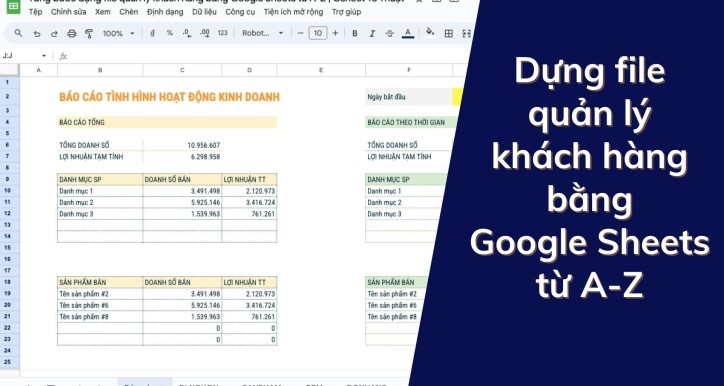This screenshot has width=724, height=386.
Task: Open the 100% zoom dropdown
Action: click(119, 33)
